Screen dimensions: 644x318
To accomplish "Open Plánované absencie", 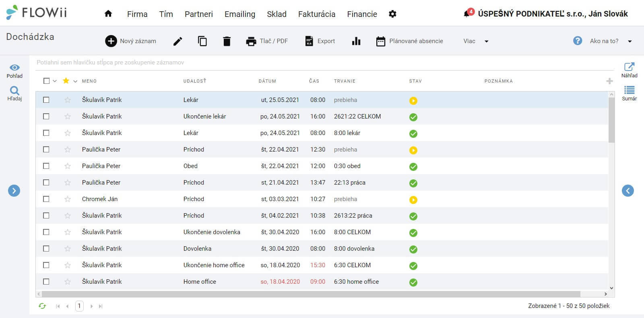I will pyautogui.click(x=409, y=41).
